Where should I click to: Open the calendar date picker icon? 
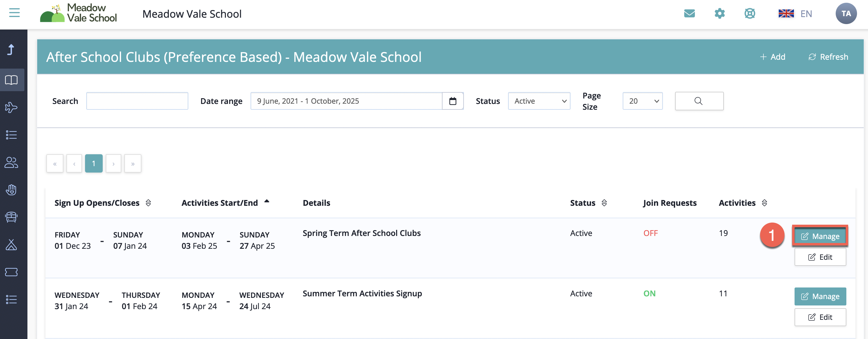(453, 101)
